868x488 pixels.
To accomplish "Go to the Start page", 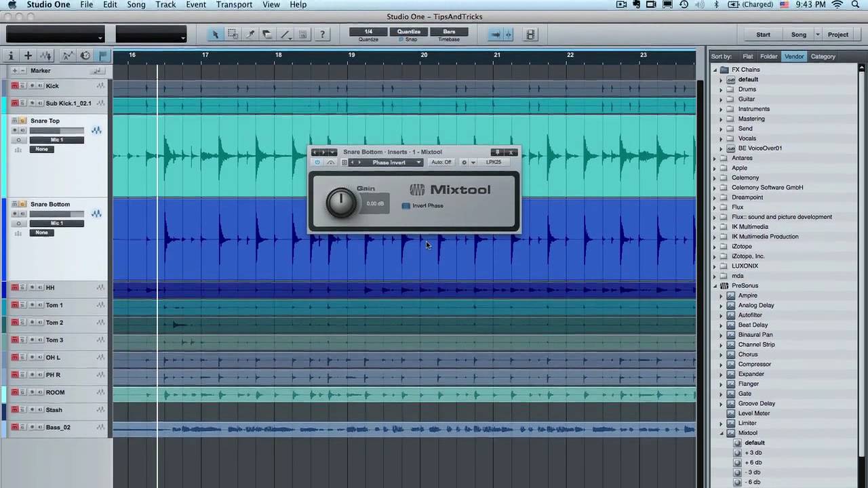I will click(764, 35).
